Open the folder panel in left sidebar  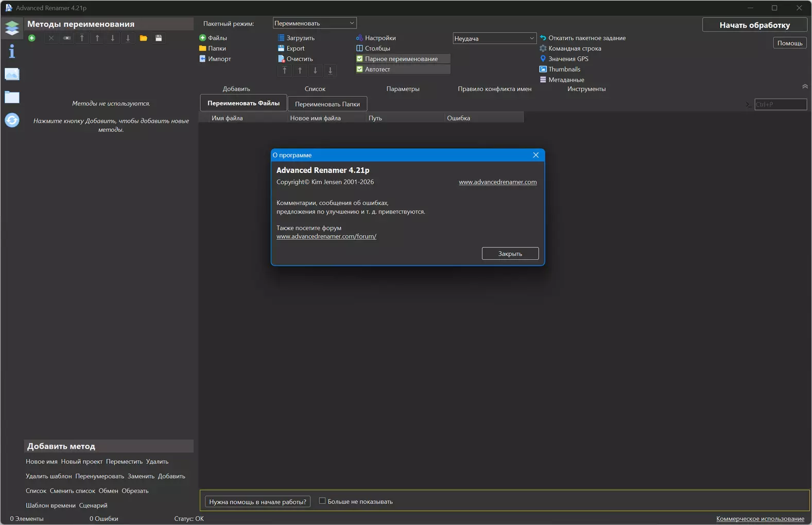[x=12, y=97]
